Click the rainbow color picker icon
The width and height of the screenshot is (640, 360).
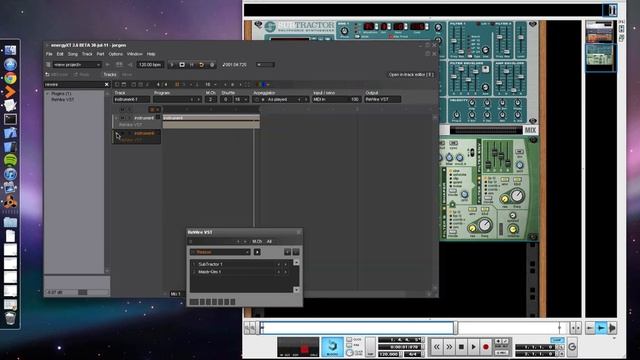262,84
